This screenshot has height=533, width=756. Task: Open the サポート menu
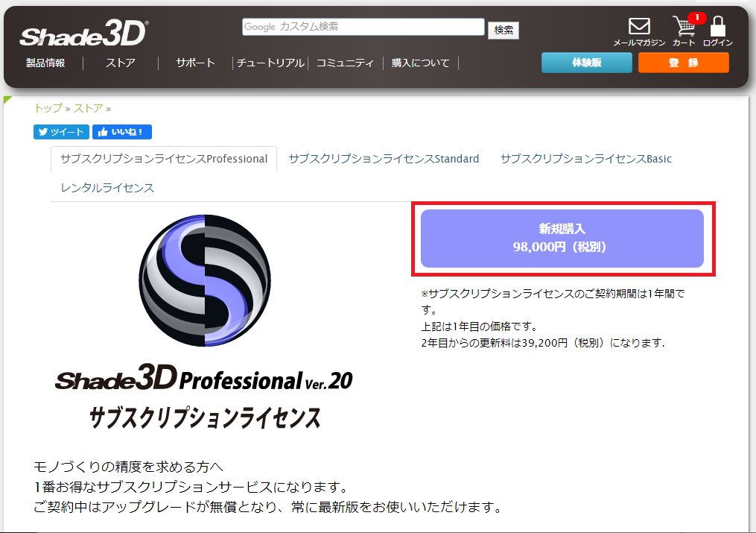click(x=195, y=63)
